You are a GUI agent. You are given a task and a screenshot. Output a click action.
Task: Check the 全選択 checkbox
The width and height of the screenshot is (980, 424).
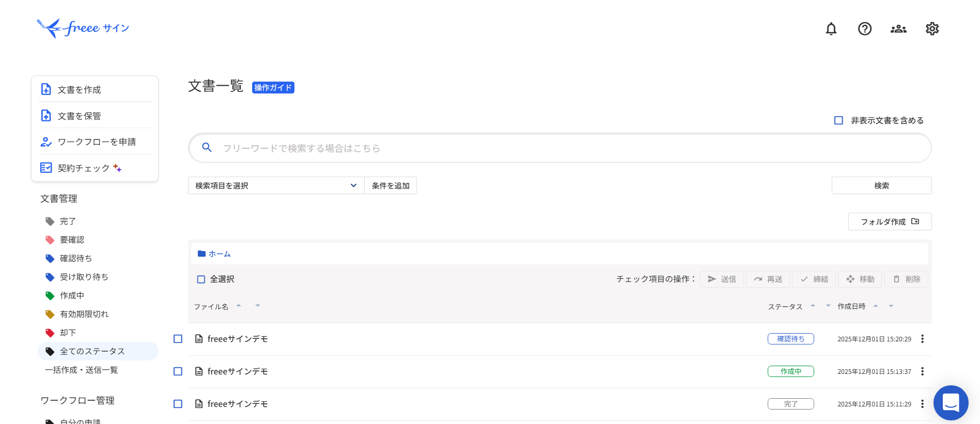201,279
